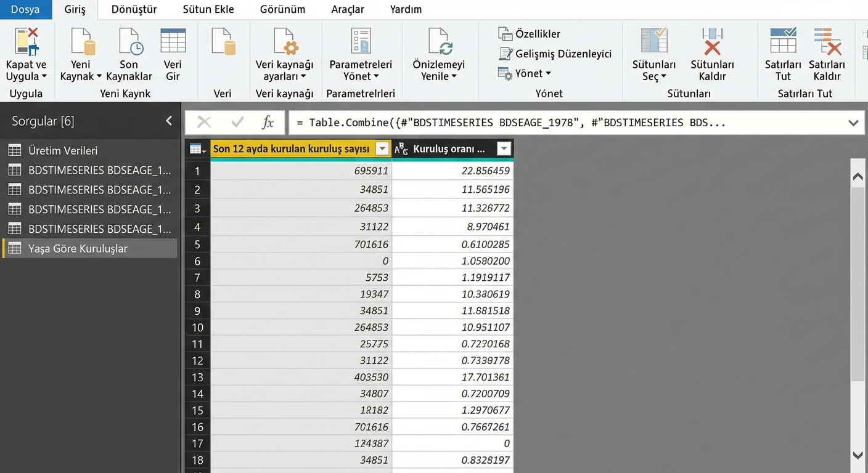Open the Kuruluş oranı column filter
The image size is (868, 473).
click(504, 148)
